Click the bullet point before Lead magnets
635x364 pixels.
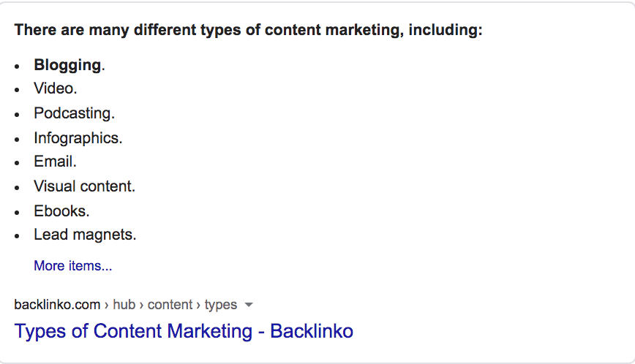point(17,237)
